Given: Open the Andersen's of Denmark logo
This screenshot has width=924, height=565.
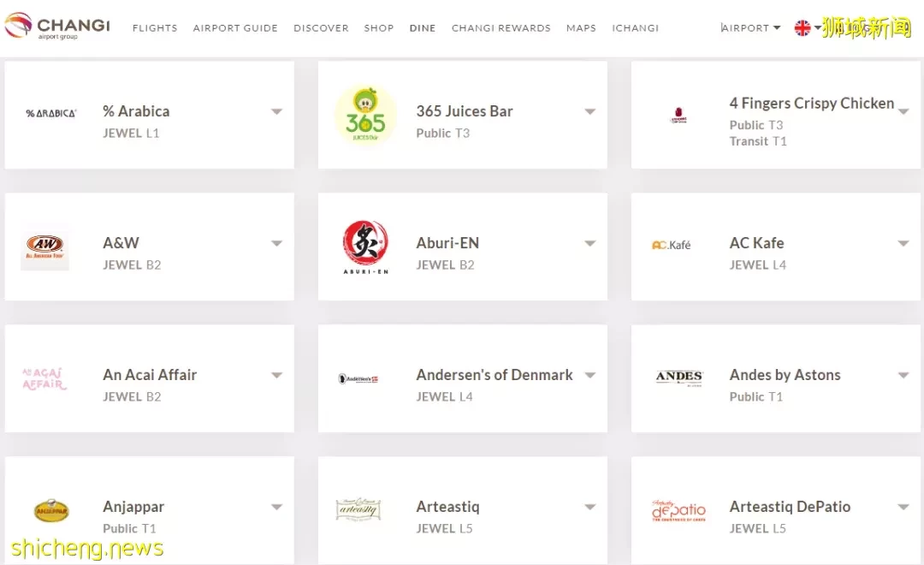Looking at the screenshot, I should pos(358,378).
